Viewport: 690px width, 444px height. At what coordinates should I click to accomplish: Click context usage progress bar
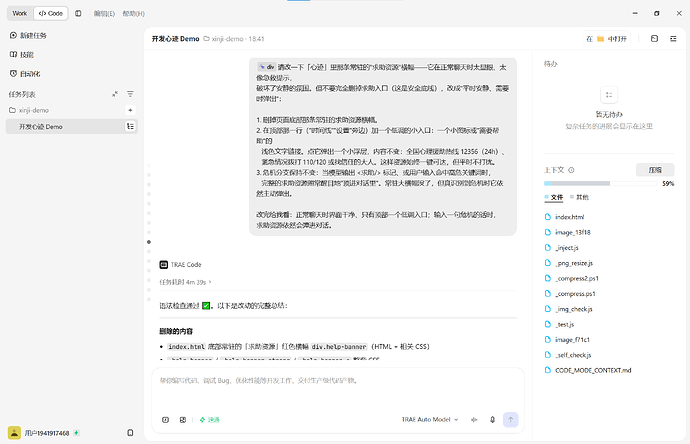(x=600, y=183)
